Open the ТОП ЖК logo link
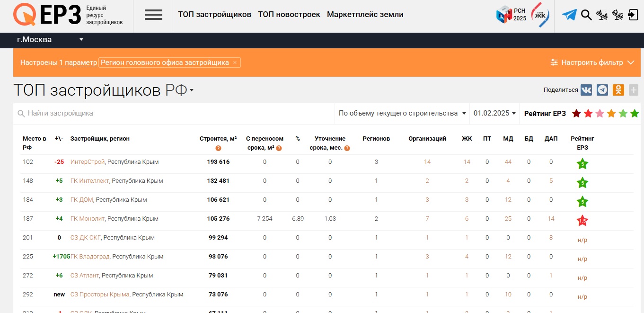 tap(541, 15)
